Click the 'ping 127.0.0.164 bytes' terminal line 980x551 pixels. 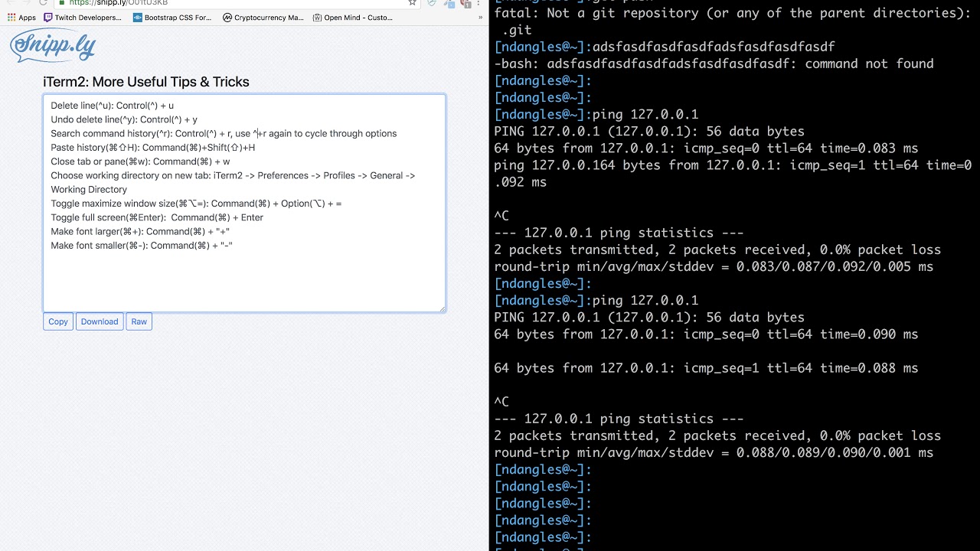[733, 165]
